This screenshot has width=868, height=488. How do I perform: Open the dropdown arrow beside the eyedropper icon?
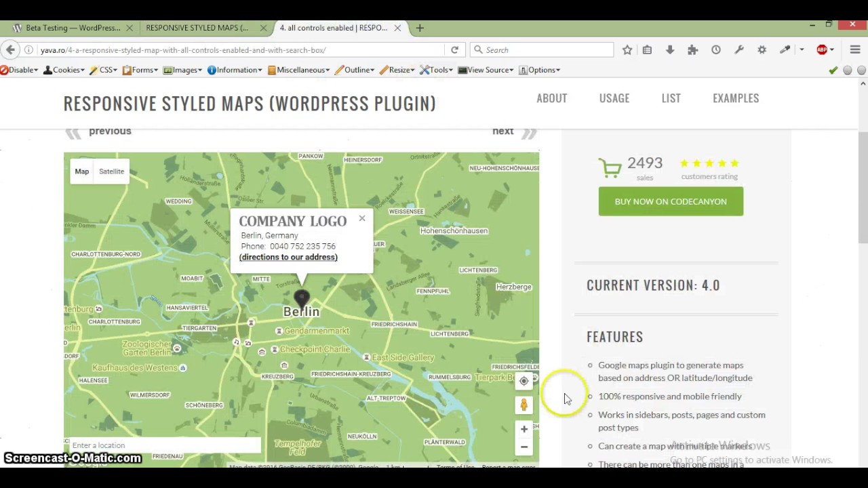coord(802,49)
